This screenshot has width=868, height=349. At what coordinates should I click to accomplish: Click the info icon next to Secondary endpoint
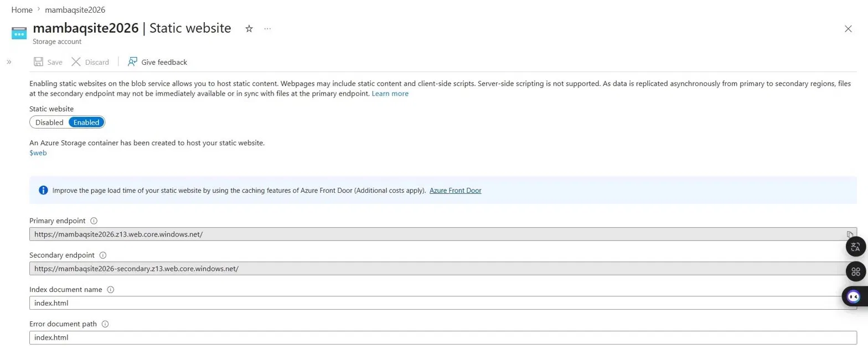[x=102, y=255]
